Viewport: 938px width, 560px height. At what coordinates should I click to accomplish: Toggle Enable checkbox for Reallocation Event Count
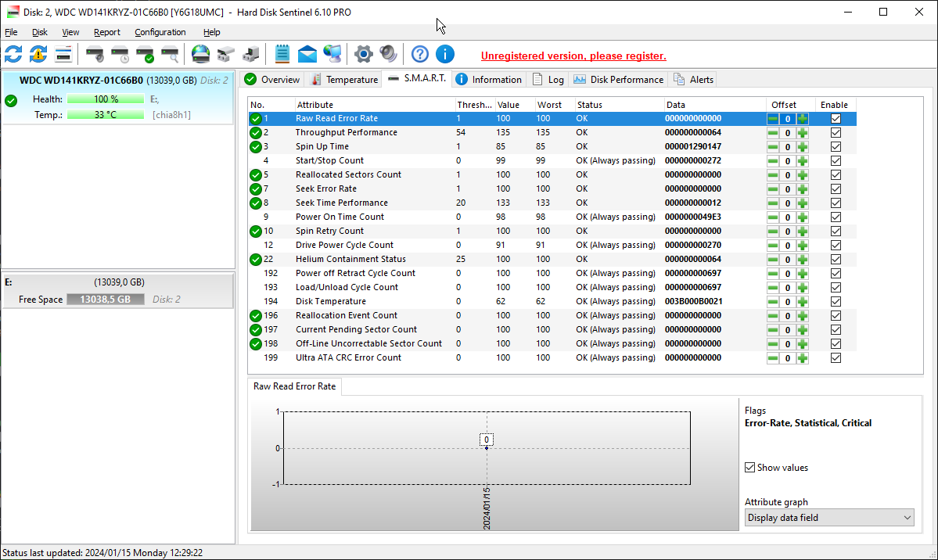(836, 315)
